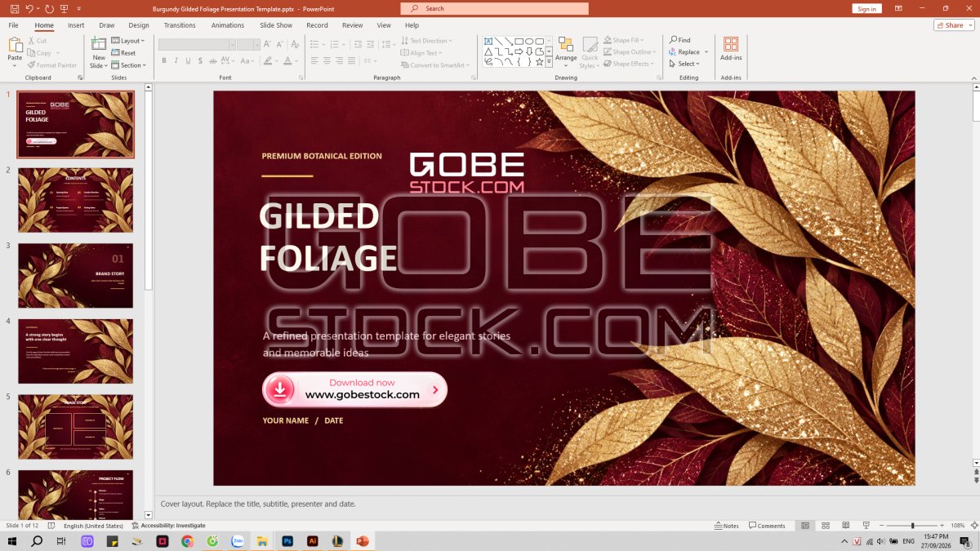The width and height of the screenshot is (980, 551).
Task: Switch to the Slide Show tab
Action: [276, 25]
